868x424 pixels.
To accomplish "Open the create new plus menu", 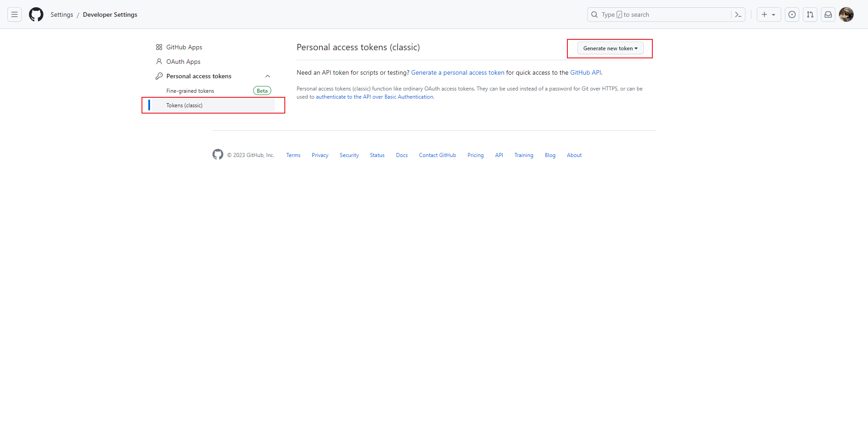I will pos(769,14).
